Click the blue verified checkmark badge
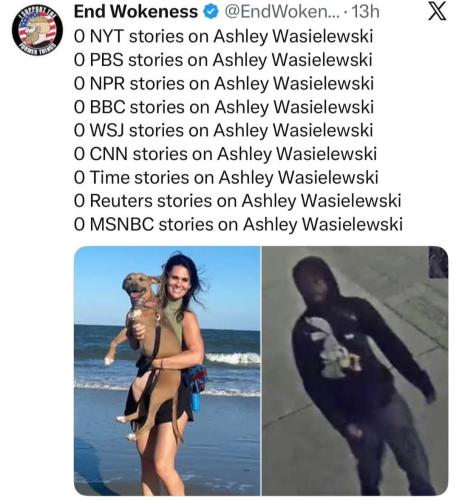 (210, 13)
